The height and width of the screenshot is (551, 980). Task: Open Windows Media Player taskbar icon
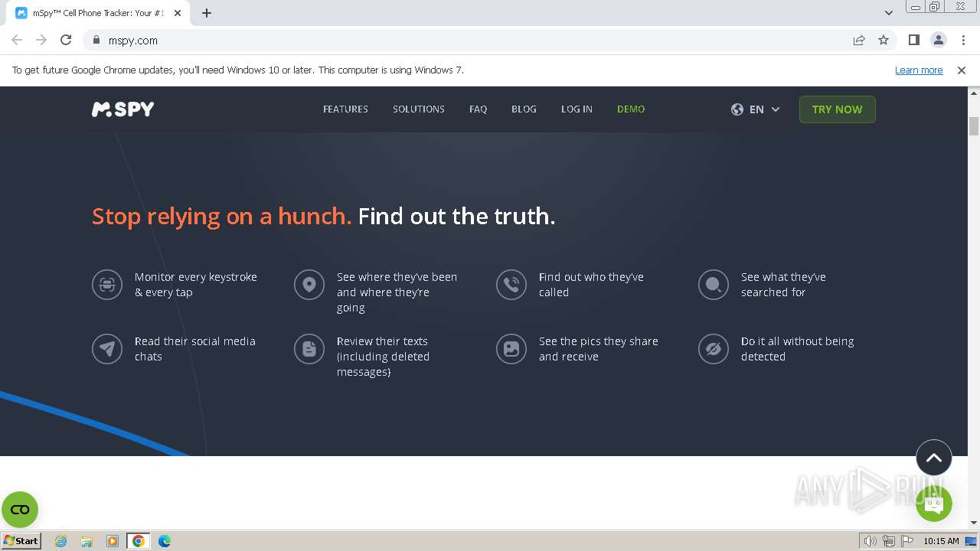pyautogui.click(x=113, y=541)
